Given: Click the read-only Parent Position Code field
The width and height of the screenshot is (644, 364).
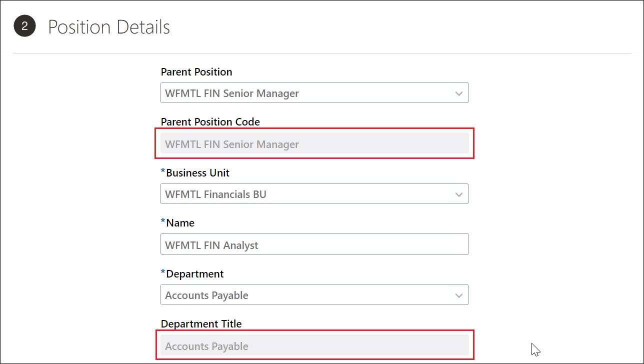Looking at the screenshot, I should (314, 144).
